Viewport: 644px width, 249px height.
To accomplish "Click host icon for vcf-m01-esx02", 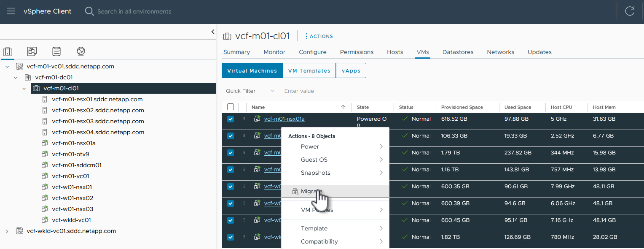I will [45, 111].
